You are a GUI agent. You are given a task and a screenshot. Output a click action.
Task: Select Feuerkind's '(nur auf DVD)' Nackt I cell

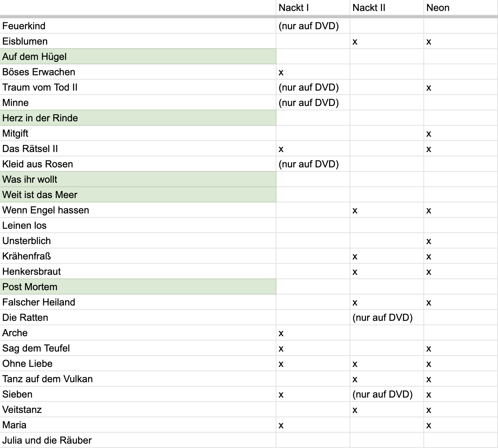point(313,26)
